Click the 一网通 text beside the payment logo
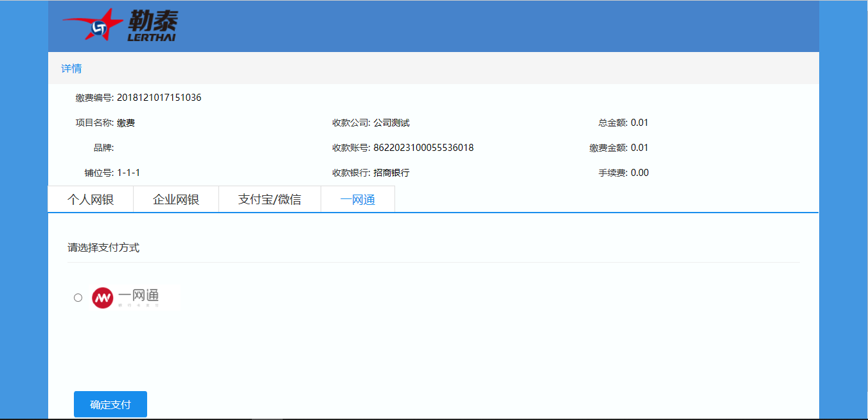The width and height of the screenshot is (868, 420). (x=138, y=296)
